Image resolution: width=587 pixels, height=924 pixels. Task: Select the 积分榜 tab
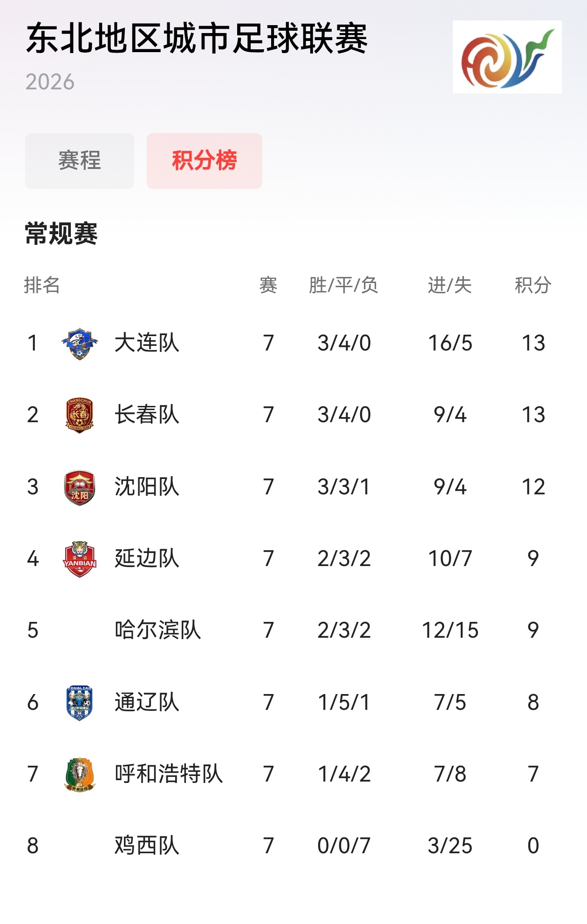(205, 161)
